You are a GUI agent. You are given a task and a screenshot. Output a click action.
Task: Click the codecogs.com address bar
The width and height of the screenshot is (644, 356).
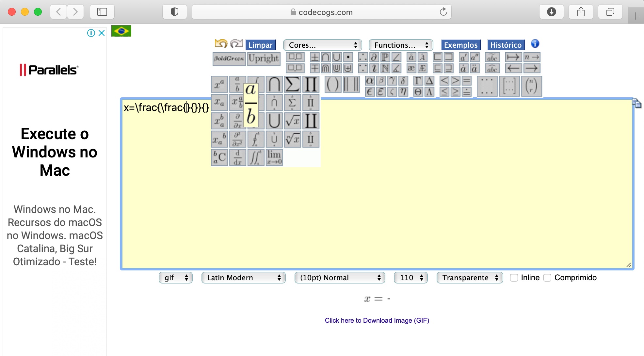click(322, 12)
